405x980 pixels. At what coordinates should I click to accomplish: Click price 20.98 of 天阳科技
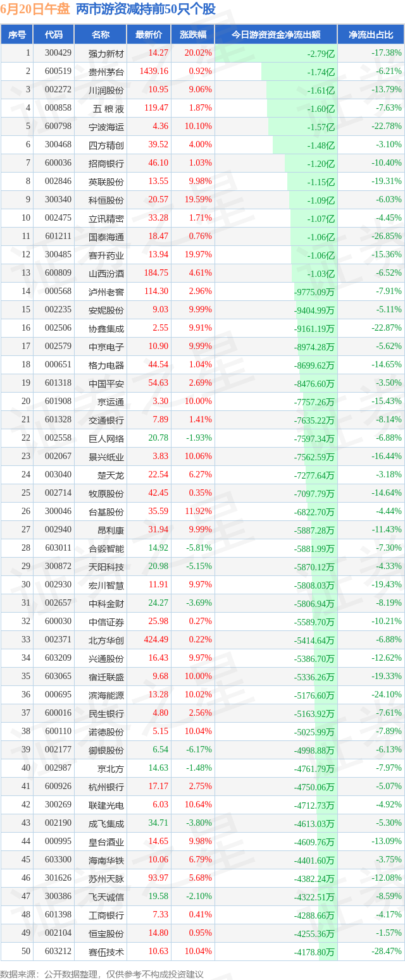(158, 567)
